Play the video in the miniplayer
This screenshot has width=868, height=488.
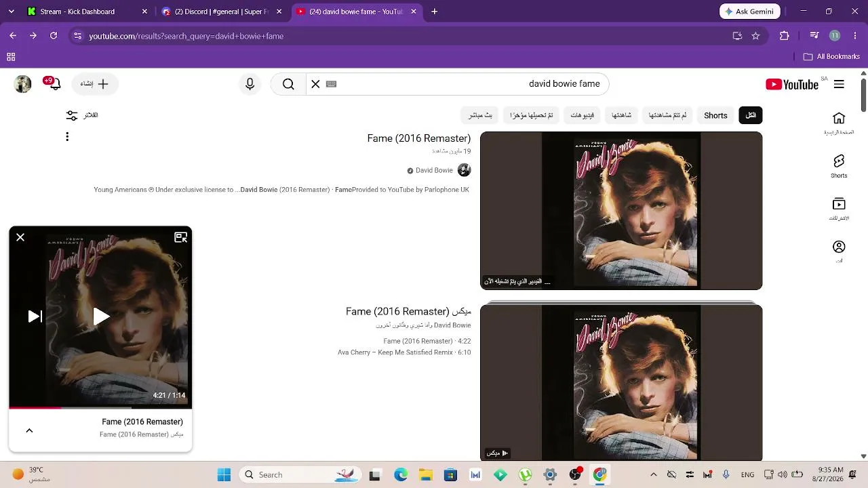pos(101,317)
